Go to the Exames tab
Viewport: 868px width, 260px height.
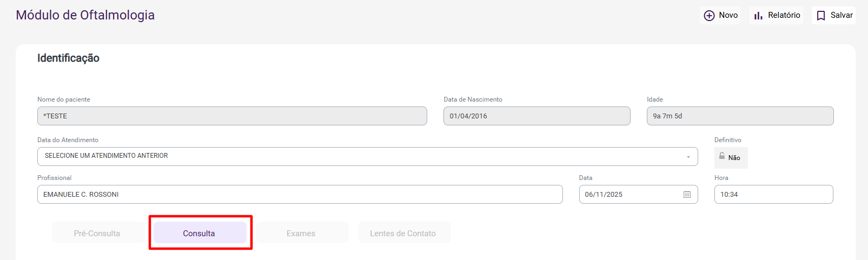301,234
